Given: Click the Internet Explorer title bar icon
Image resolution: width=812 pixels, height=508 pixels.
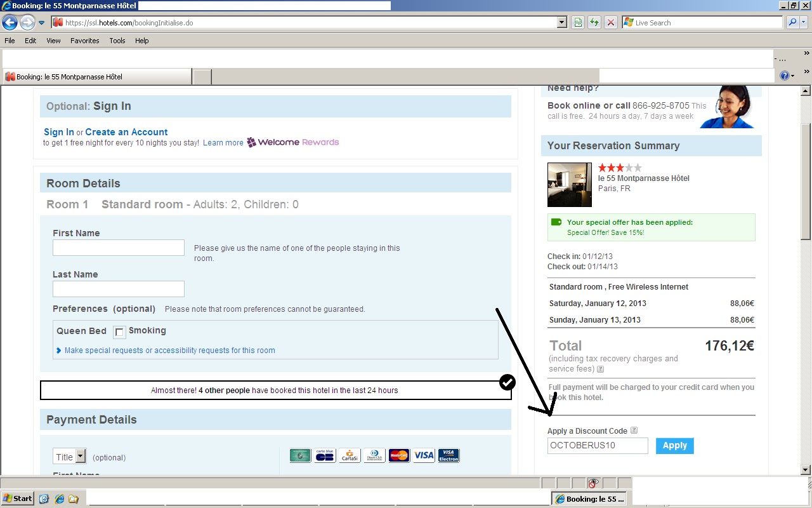Looking at the screenshot, I should tap(6, 6).
